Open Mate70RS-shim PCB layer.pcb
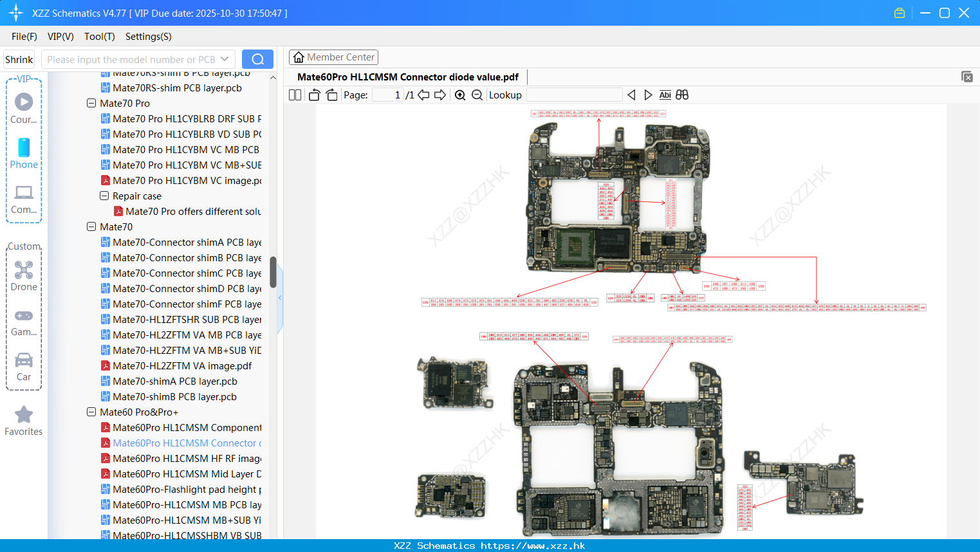Image resolution: width=980 pixels, height=552 pixels. 171,88
